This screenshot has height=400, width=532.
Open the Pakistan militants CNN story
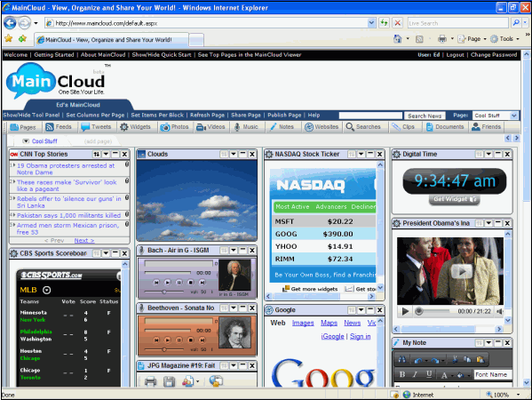click(69, 215)
